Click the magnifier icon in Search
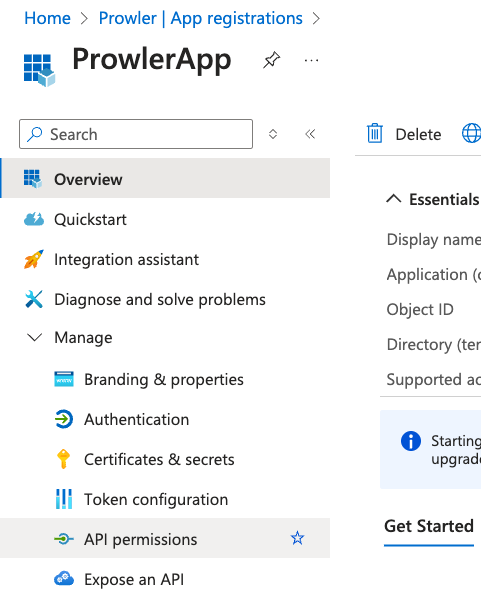 coord(35,134)
